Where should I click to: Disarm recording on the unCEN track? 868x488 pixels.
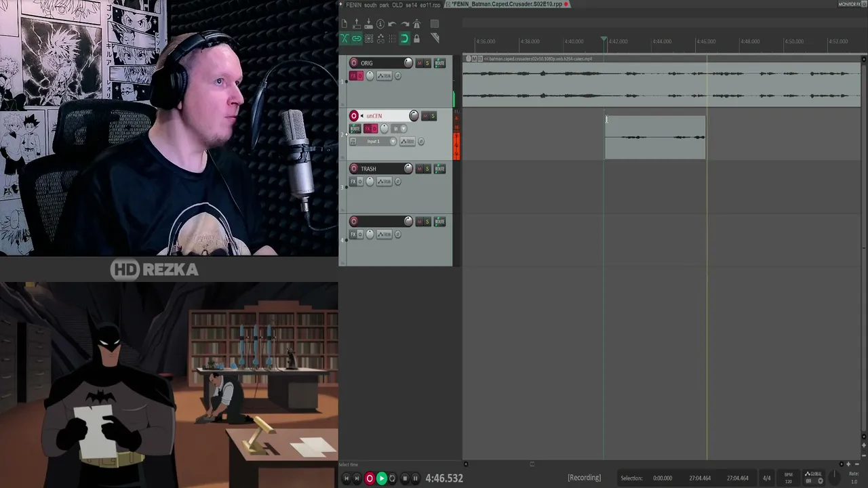pos(353,116)
